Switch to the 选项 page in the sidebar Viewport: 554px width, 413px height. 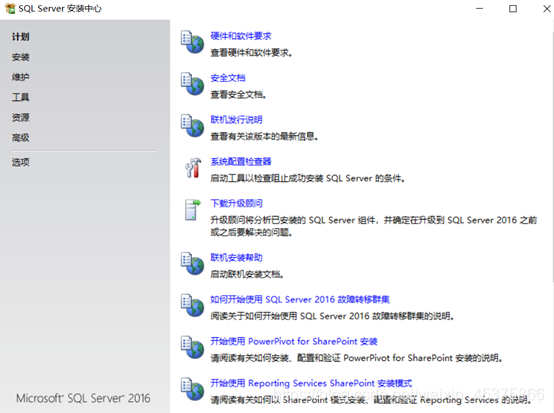pos(20,162)
